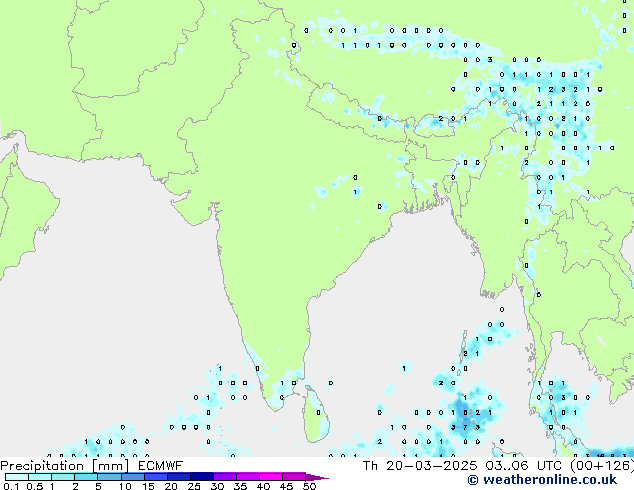Pick the 2–5 mm legend color swatch

86,477
